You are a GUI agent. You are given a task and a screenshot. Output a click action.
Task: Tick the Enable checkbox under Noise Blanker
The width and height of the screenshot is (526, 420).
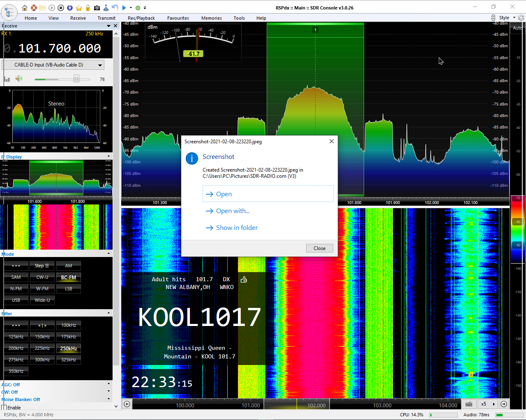pyautogui.click(x=4, y=407)
